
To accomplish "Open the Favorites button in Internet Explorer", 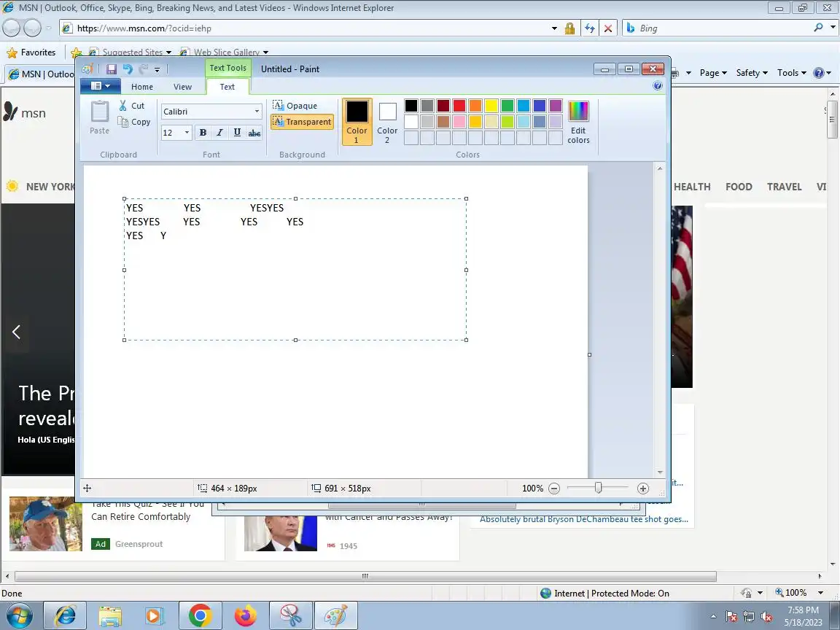I will point(31,52).
